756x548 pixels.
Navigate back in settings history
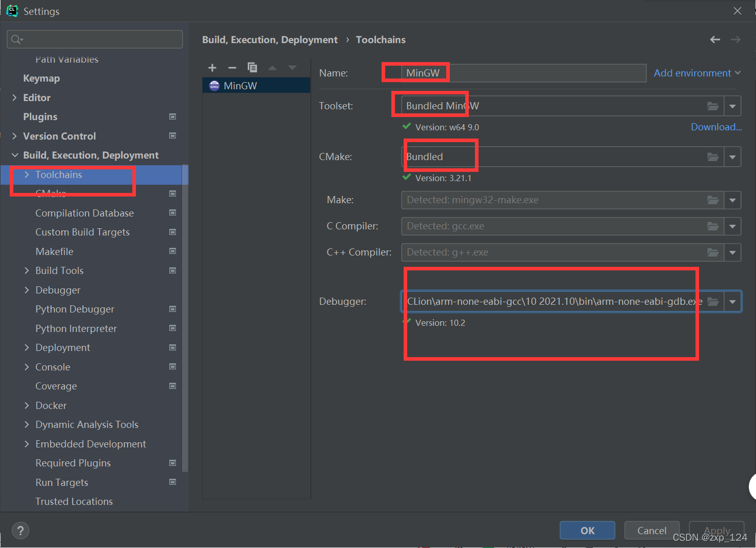(715, 40)
